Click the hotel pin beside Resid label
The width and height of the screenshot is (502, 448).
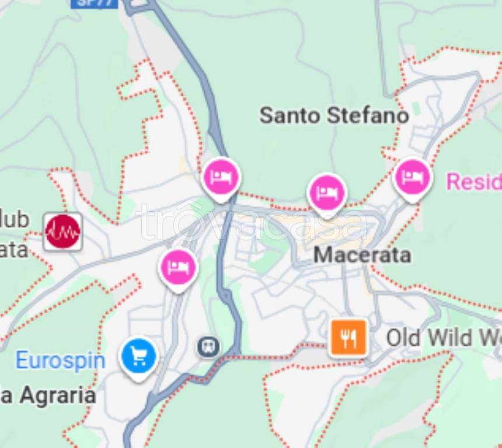pyautogui.click(x=412, y=180)
